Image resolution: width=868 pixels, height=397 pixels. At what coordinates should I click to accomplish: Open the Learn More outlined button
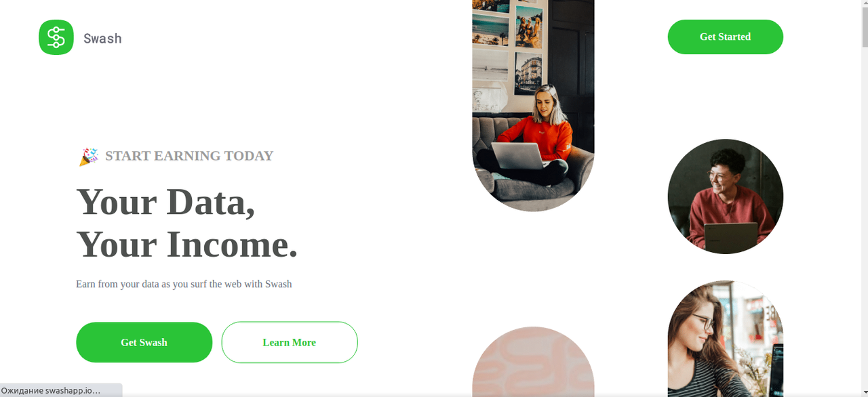(290, 342)
